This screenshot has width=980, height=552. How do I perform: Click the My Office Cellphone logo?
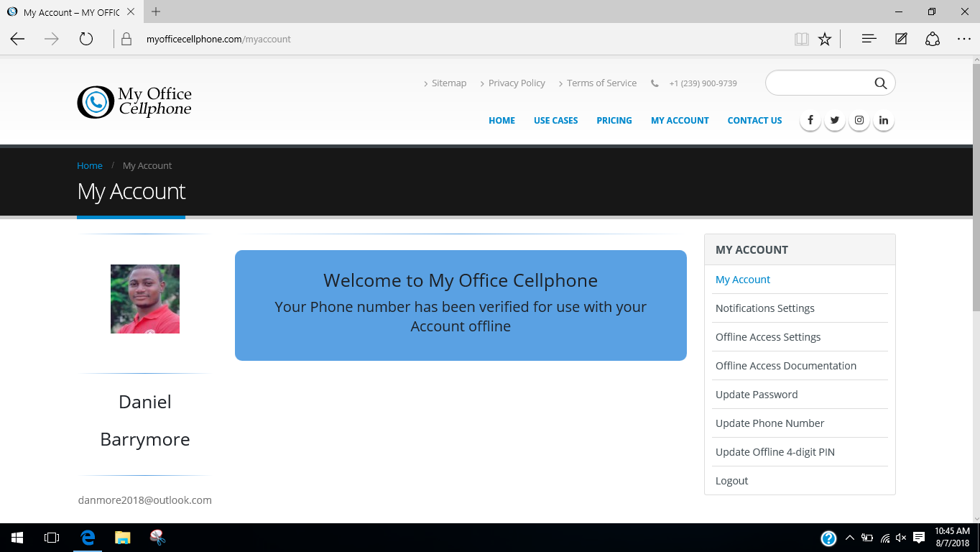coord(134,102)
